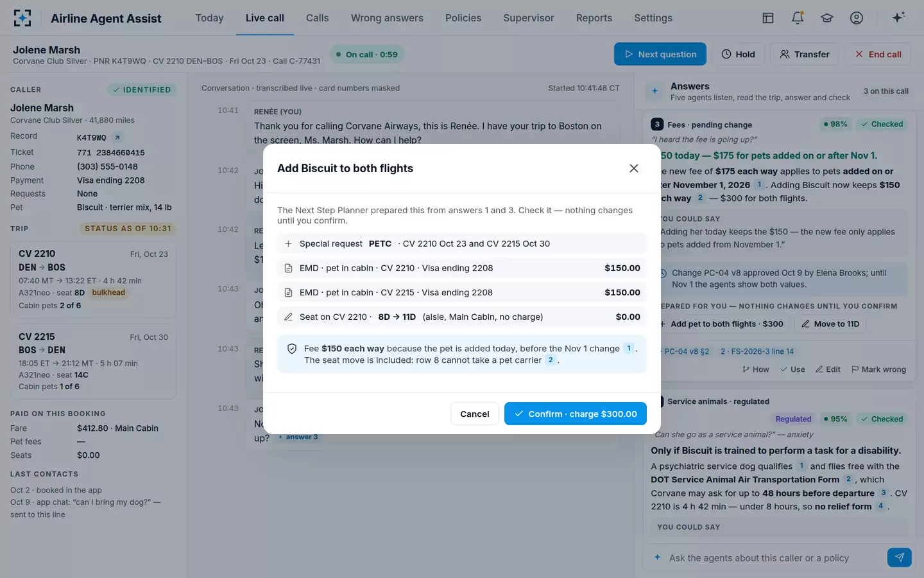Click the Regulated tag on Service animals
This screenshot has height=578, width=924.
click(793, 419)
